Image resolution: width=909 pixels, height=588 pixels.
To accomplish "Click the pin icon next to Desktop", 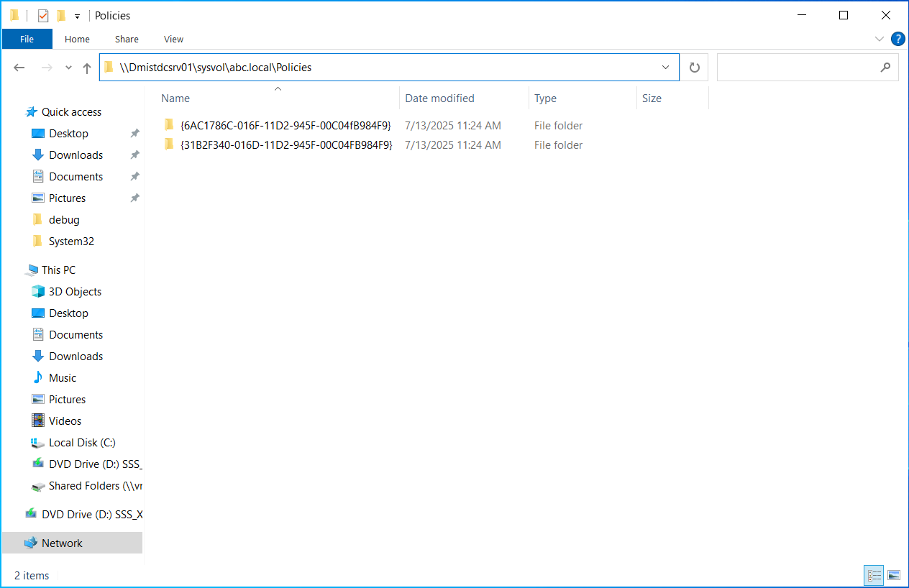I will 134,134.
